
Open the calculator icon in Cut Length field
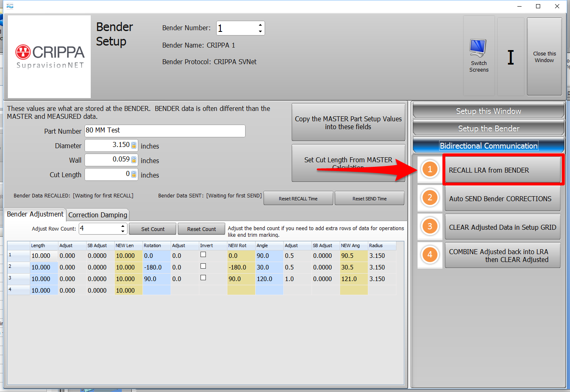[x=134, y=174]
